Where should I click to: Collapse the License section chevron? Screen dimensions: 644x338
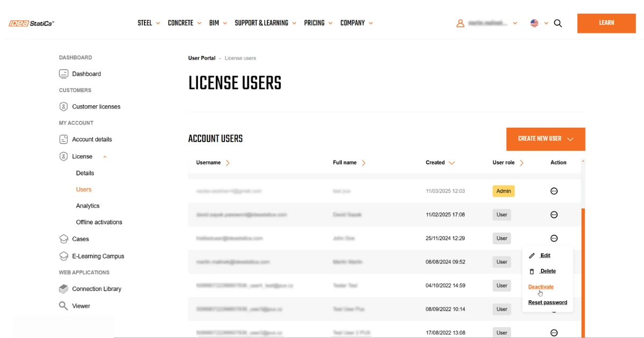[x=105, y=157]
